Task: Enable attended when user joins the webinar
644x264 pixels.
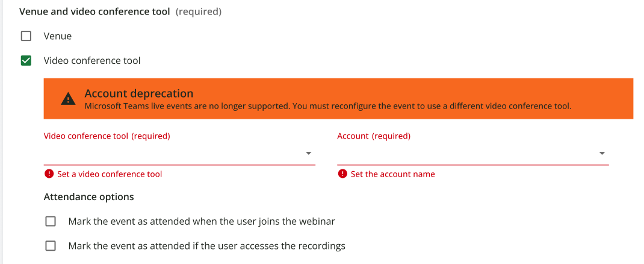Action: tap(51, 221)
